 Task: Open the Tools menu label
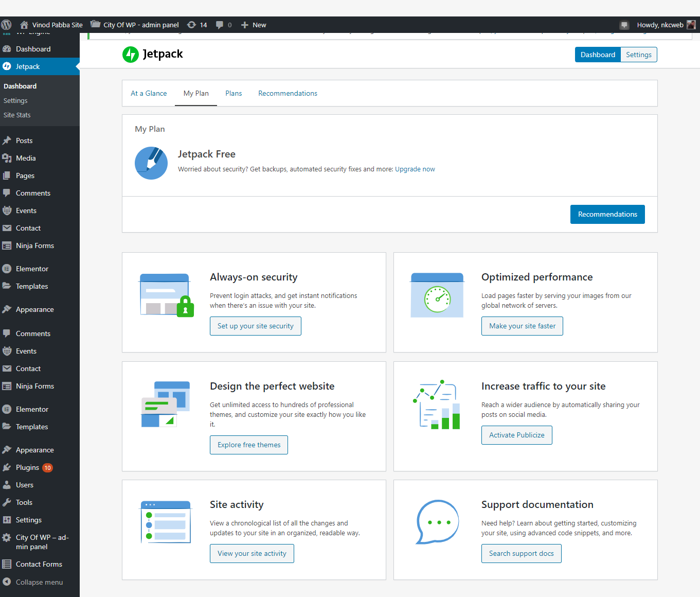[x=24, y=502]
